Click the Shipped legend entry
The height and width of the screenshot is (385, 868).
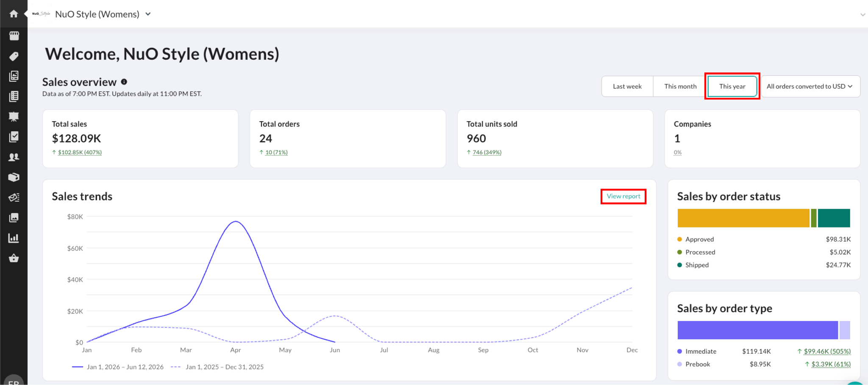click(693, 265)
